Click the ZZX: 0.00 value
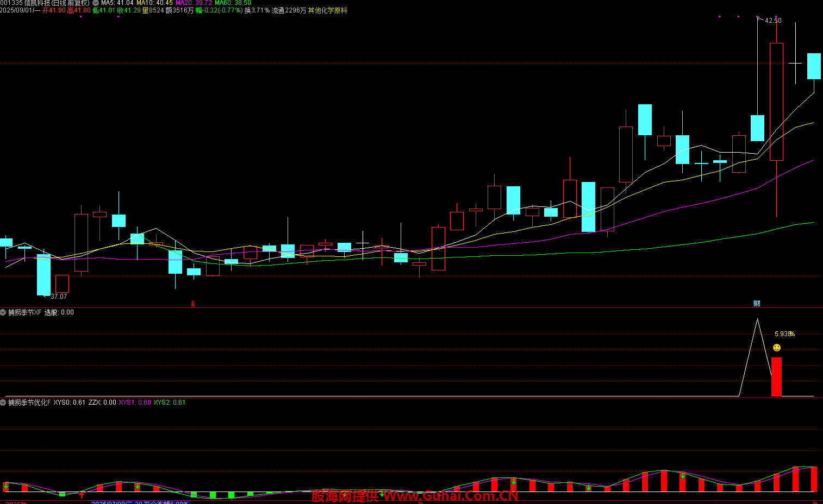 tap(102, 402)
